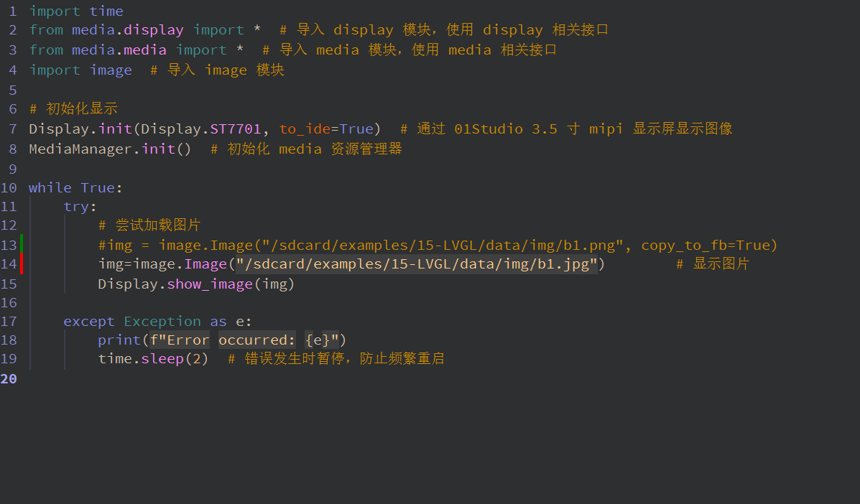Click the 'sleep' call on line 19

click(x=162, y=358)
